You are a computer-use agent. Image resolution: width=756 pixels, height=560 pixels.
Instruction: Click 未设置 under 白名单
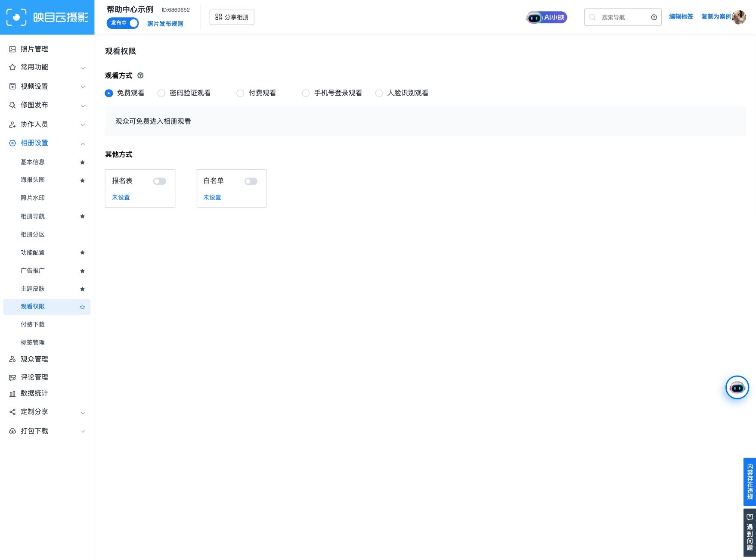coord(212,197)
